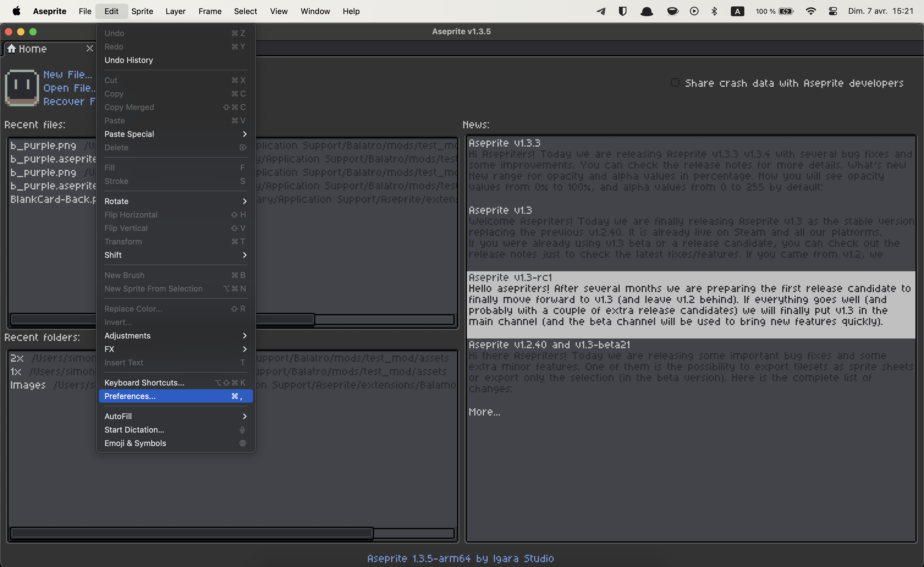Click the date and time display
924x567 pixels.
[881, 11]
